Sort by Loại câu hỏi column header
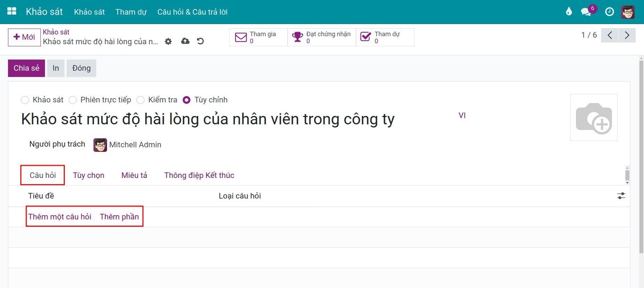The image size is (644, 288). pyautogui.click(x=240, y=196)
